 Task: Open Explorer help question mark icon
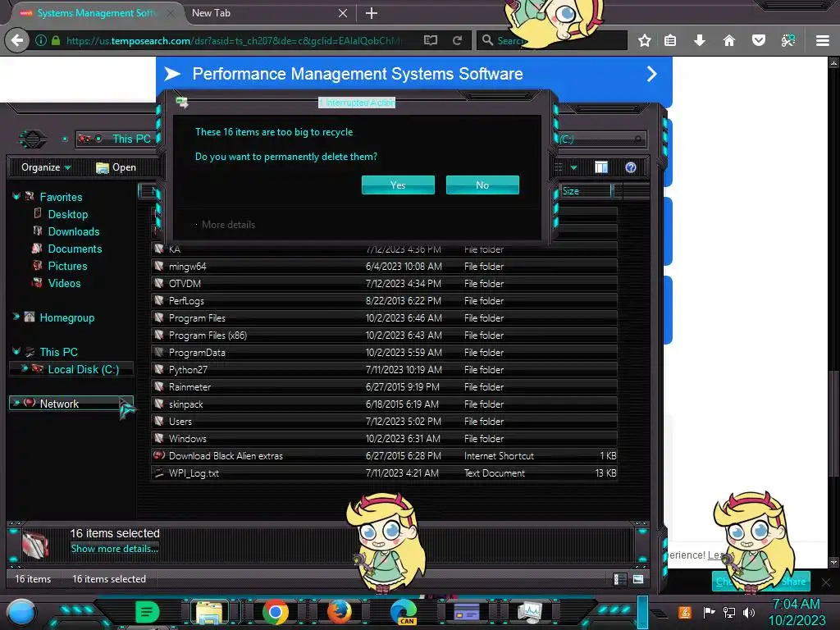(631, 167)
